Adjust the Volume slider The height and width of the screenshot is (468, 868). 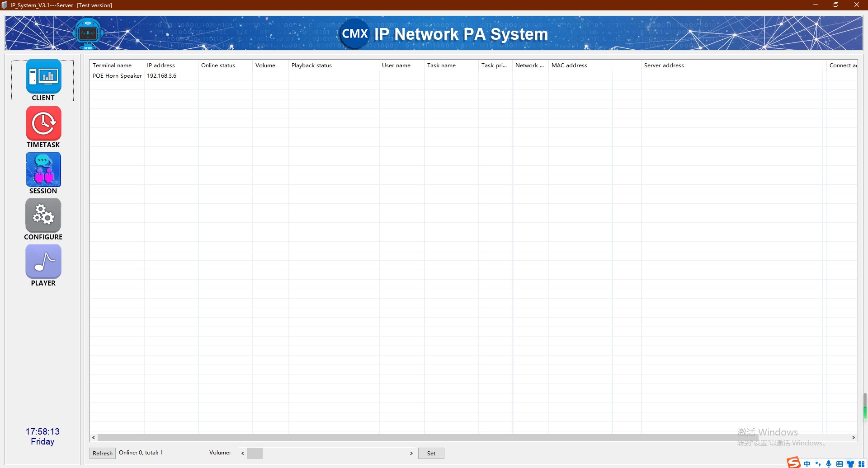[x=255, y=453]
